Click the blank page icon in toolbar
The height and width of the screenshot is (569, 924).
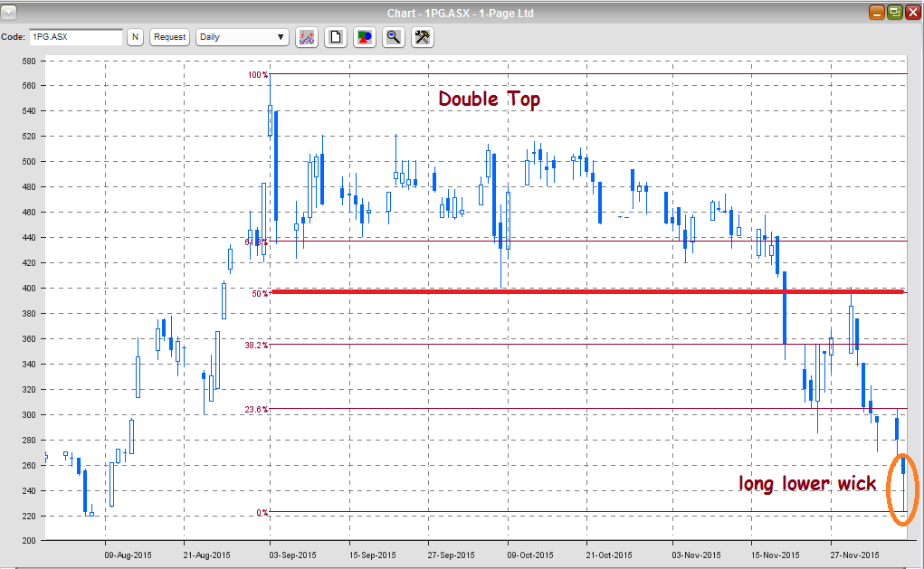[336, 37]
